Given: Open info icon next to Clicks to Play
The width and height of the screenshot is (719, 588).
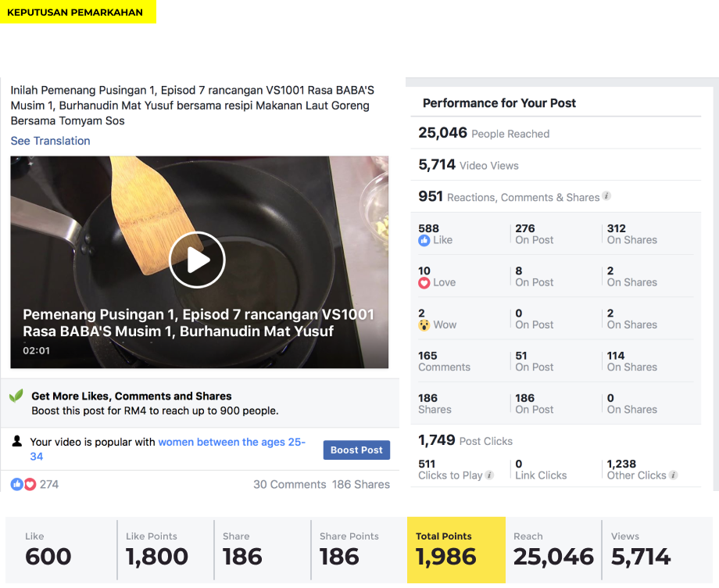Looking at the screenshot, I should click(489, 475).
